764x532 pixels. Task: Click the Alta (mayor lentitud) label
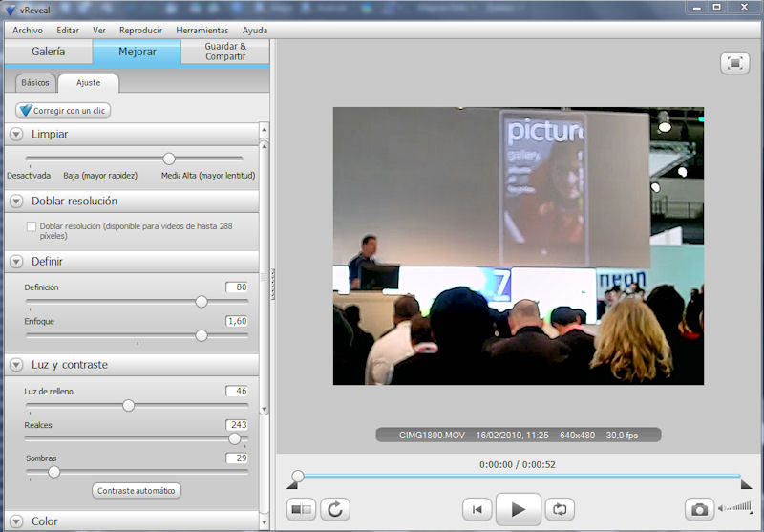219,176
